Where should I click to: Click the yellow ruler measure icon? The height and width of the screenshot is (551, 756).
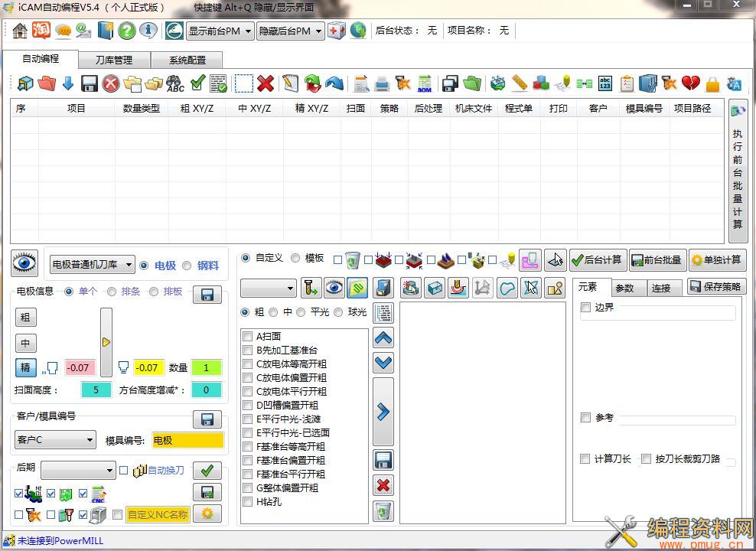pyautogui.click(x=520, y=83)
